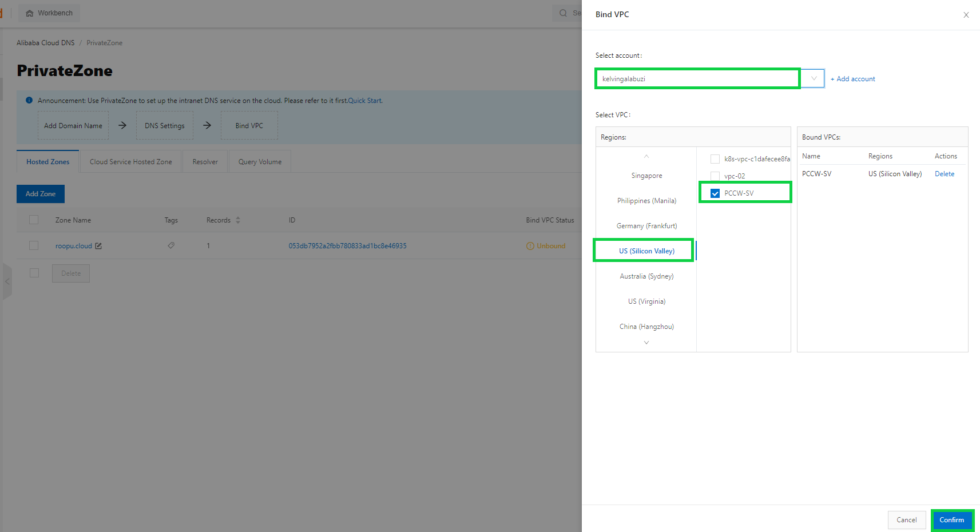Open the roopu.cloud zone link
The height and width of the screenshot is (532, 980).
(x=74, y=246)
